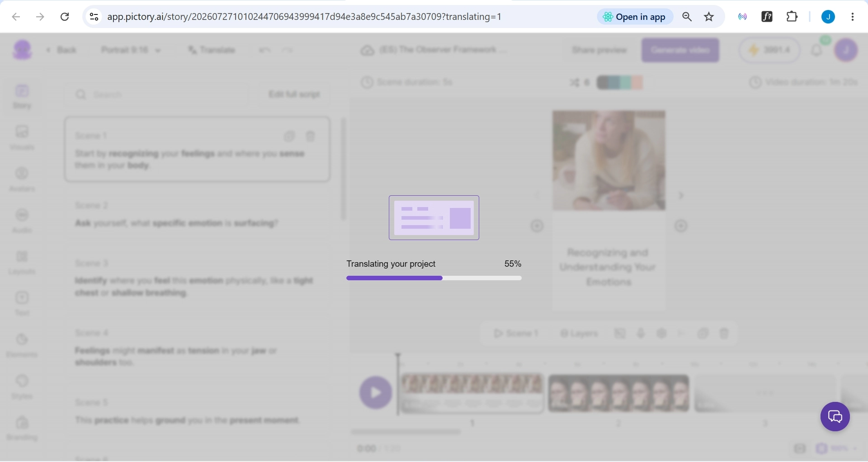Click Open in app in address bar
The image size is (868, 462).
coord(635,17)
